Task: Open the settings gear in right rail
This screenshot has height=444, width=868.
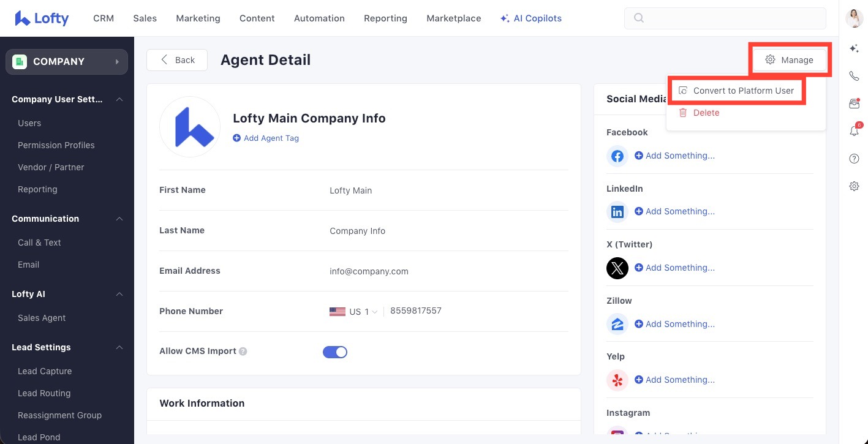Action: click(x=854, y=186)
